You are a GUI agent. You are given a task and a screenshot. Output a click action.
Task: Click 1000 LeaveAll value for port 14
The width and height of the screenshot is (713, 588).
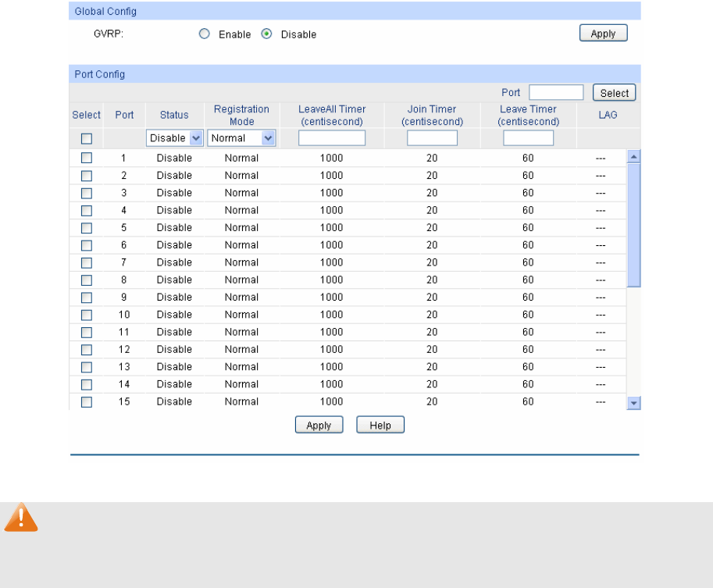tap(331, 385)
